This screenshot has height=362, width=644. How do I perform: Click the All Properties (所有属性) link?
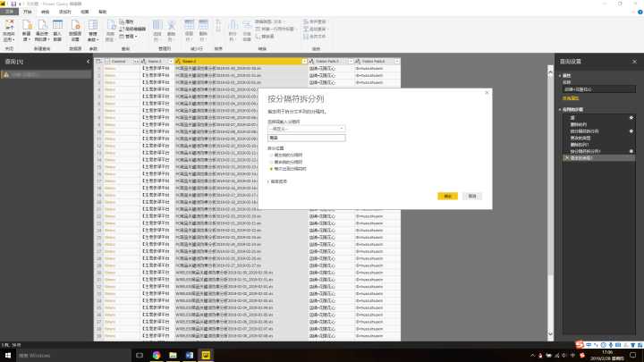571,98
